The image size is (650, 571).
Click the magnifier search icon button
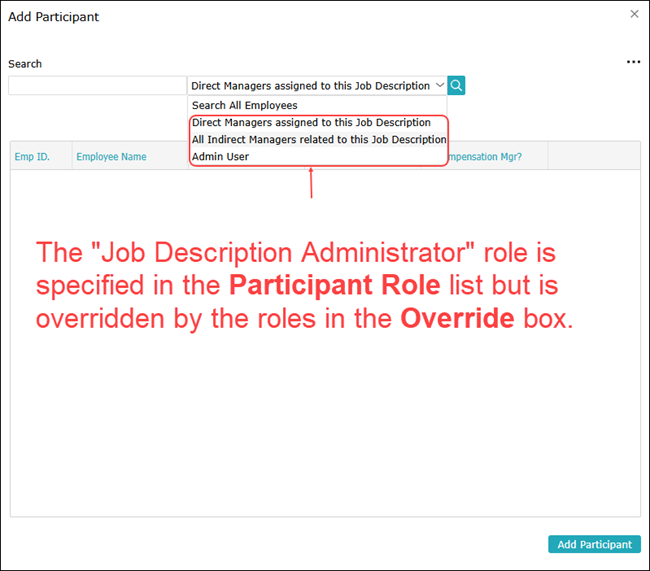pos(456,86)
